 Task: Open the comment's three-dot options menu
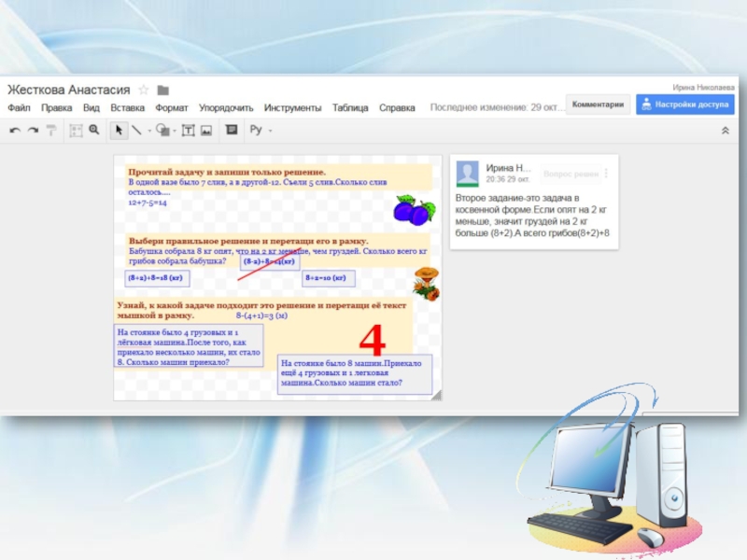click(x=607, y=174)
